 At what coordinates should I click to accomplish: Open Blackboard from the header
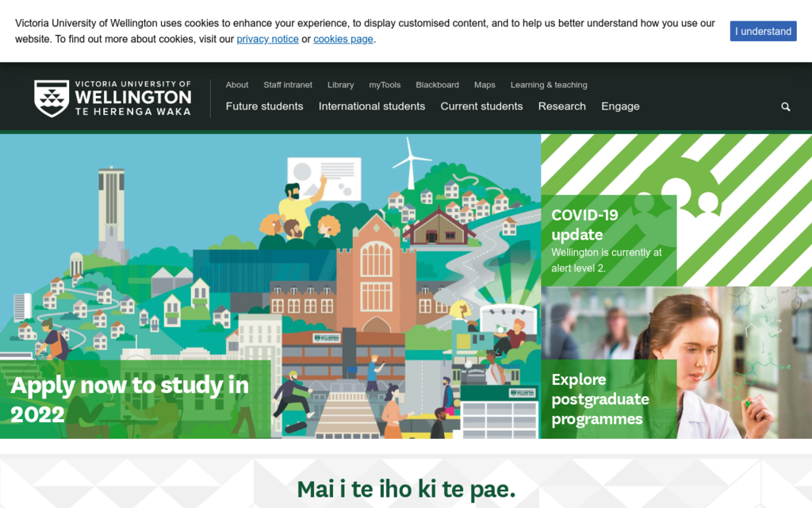click(x=437, y=85)
